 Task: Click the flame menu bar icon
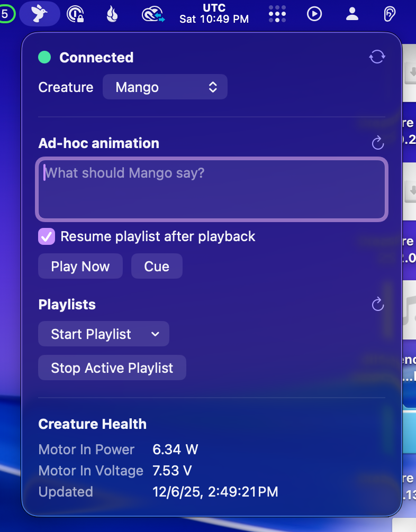[x=112, y=14]
